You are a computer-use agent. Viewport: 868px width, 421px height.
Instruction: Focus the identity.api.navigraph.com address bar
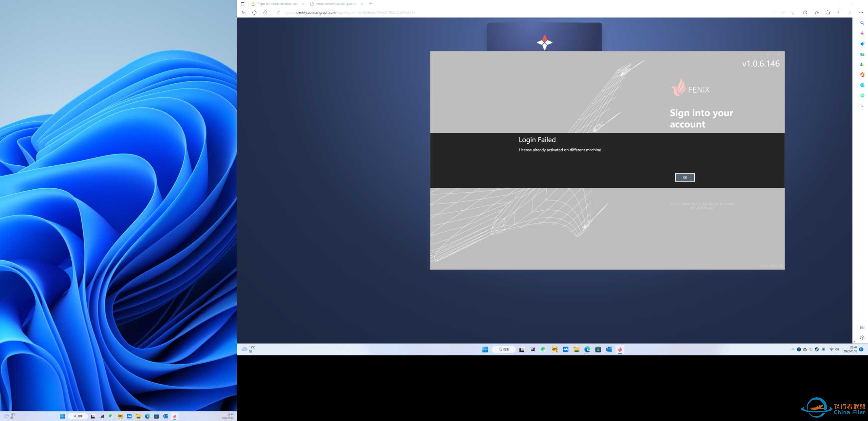pos(350,12)
